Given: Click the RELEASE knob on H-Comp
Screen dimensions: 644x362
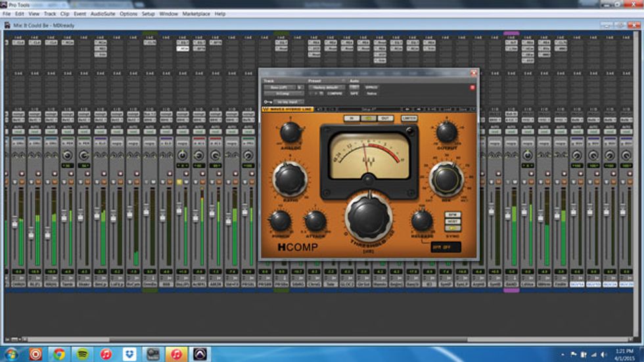Looking at the screenshot, I should (x=422, y=221).
